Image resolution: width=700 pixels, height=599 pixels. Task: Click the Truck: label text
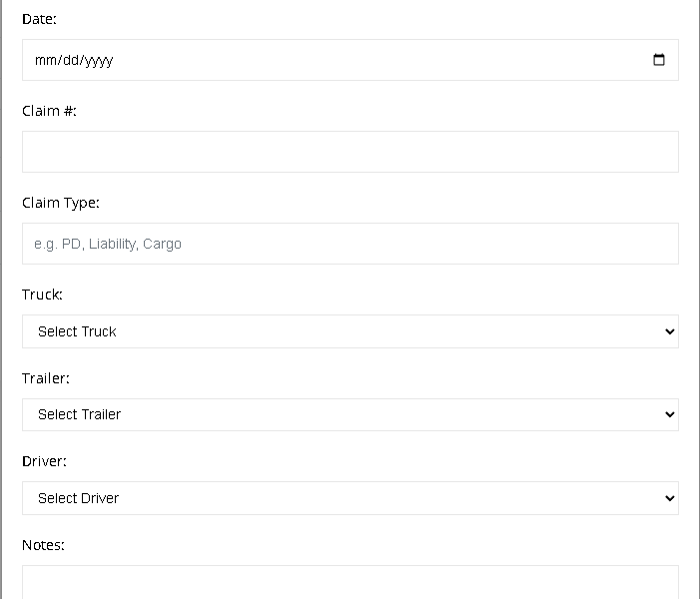point(42,295)
